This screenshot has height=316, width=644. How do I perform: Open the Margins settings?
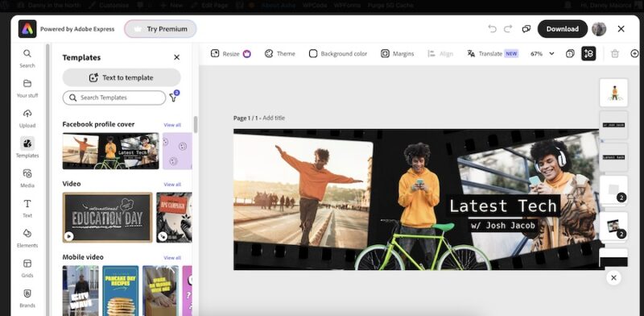point(397,53)
